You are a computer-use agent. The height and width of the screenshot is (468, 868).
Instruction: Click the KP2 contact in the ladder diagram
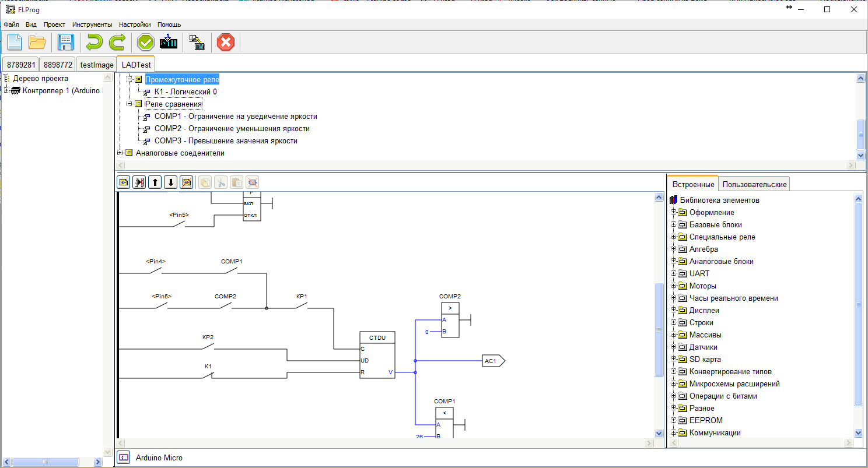[x=208, y=346]
